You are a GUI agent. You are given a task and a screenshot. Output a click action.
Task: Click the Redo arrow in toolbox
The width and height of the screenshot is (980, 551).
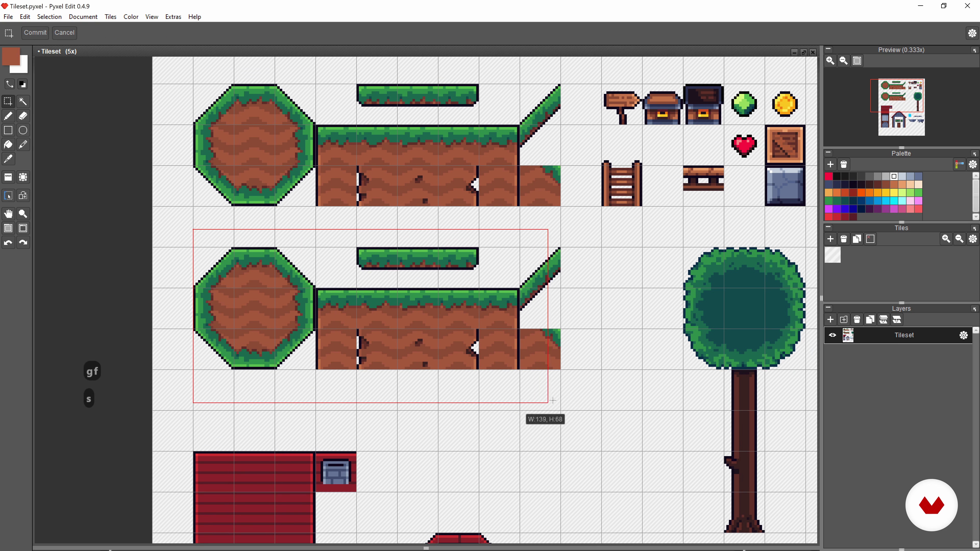click(23, 243)
